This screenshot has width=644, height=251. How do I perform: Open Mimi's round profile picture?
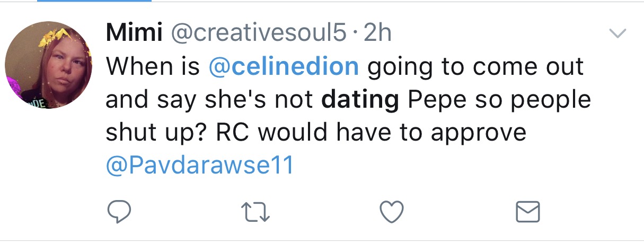[49, 65]
